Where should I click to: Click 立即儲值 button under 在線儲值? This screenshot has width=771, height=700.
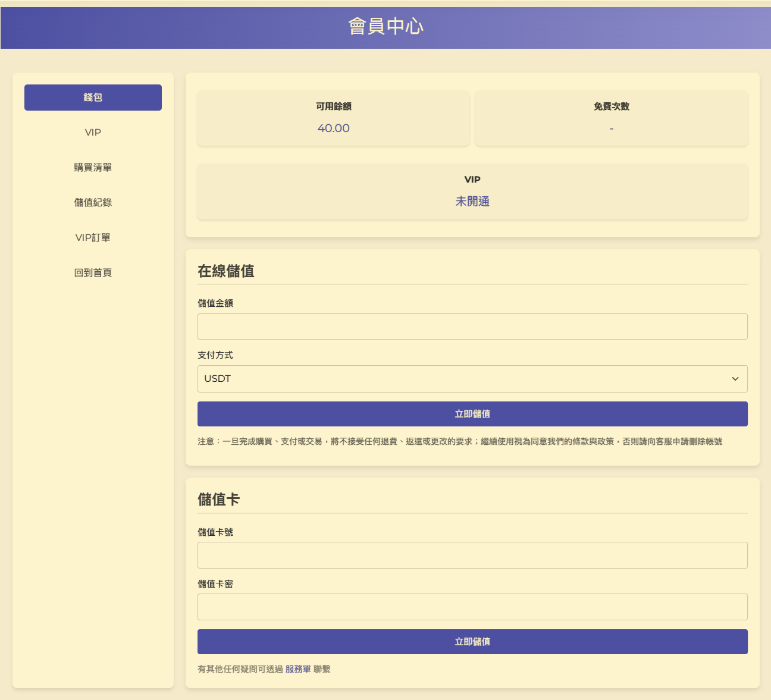[472, 414]
